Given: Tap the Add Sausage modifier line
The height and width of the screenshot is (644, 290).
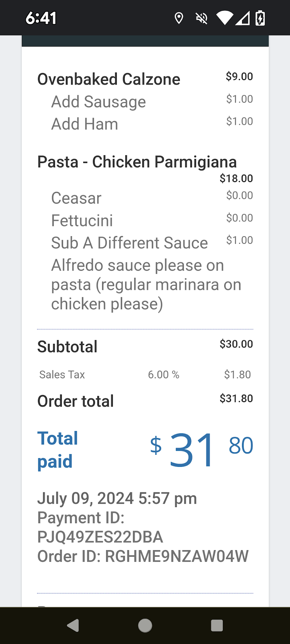Looking at the screenshot, I should tap(98, 102).
